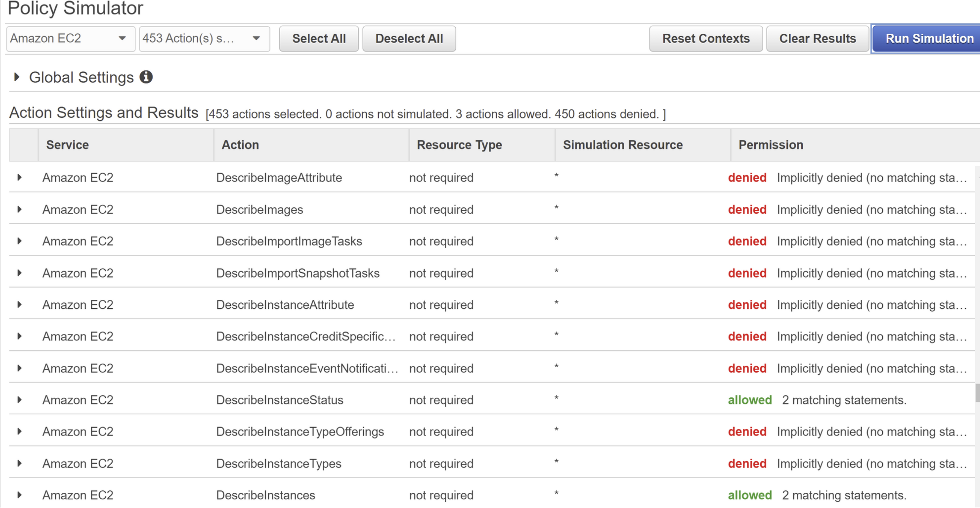Open the Amazon EC2 service dropdown
This screenshot has height=508, width=980.
(71, 38)
